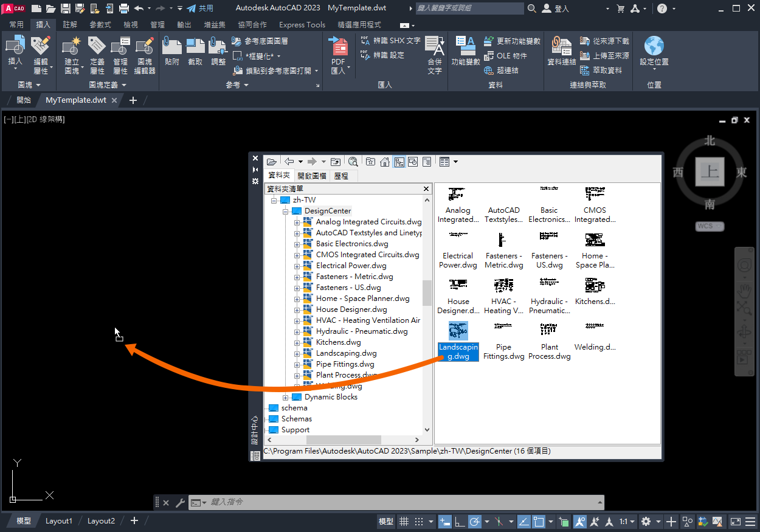Click 從來源下載 button
The image size is (760, 532).
click(x=604, y=41)
